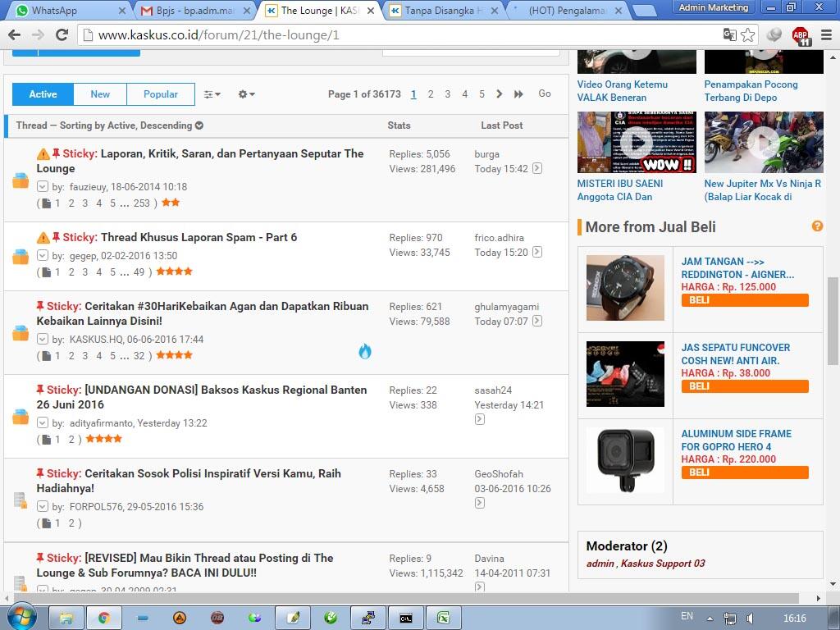Viewport: 840px width, 630px height.
Task: Click the horizontal scrollbar at page bottom
Action: 406,598
